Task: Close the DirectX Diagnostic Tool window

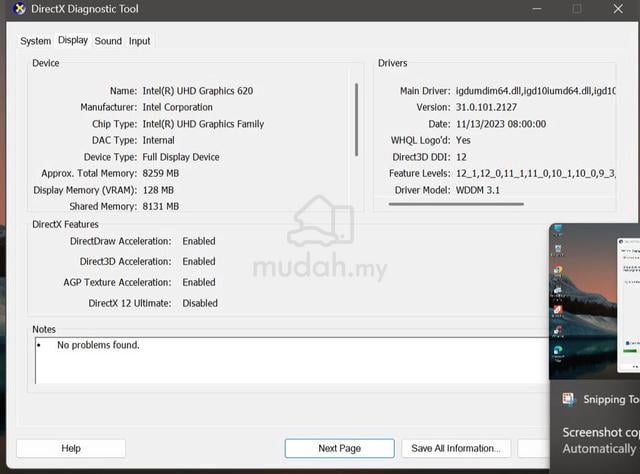Action: 618,9
